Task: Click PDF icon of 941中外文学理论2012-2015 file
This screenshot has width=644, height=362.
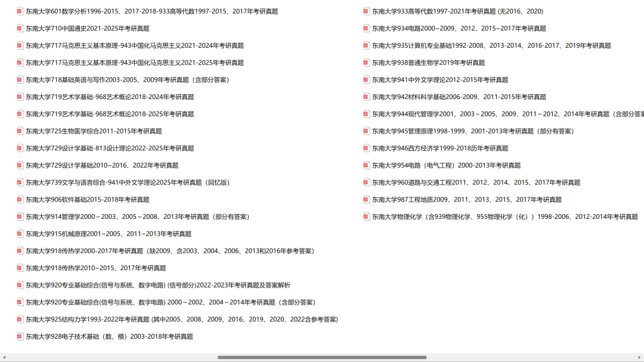Action: pyautogui.click(x=366, y=80)
